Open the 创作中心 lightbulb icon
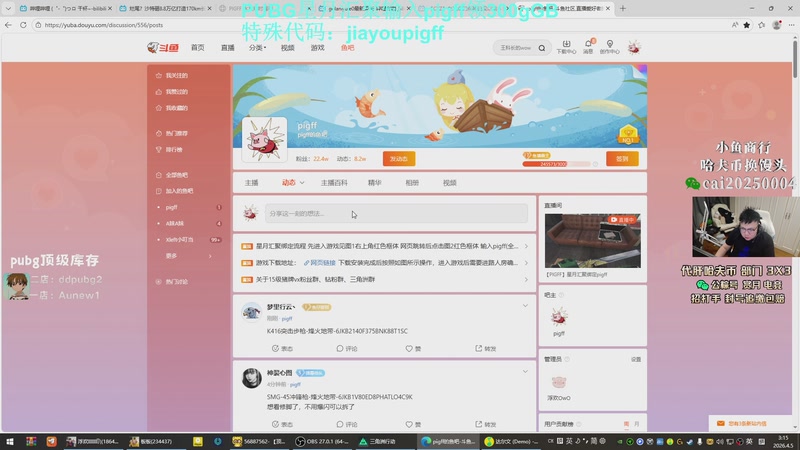The height and width of the screenshot is (450, 800). click(x=610, y=47)
